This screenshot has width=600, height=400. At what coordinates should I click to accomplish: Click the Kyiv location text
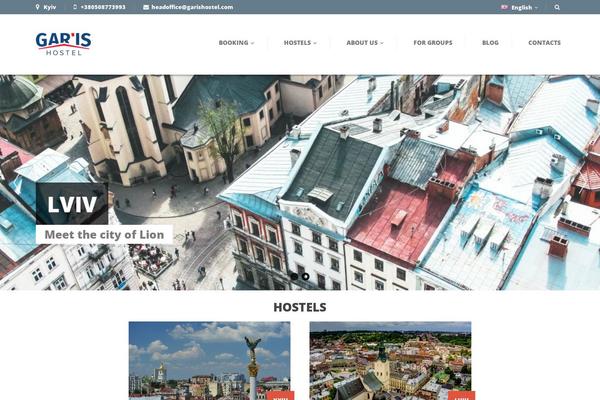pyautogui.click(x=50, y=7)
